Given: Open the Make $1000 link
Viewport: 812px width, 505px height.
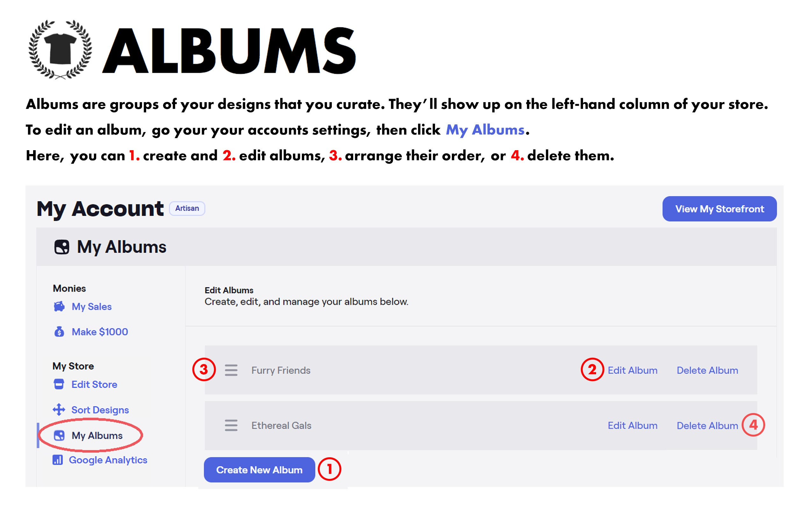Looking at the screenshot, I should pyautogui.click(x=100, y=332).
